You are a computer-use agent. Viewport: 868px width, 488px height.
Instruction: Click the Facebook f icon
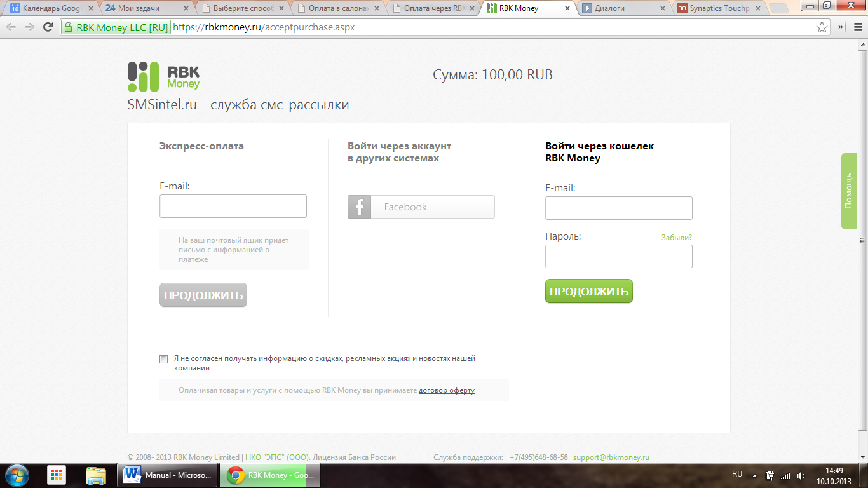coord(359,207)
